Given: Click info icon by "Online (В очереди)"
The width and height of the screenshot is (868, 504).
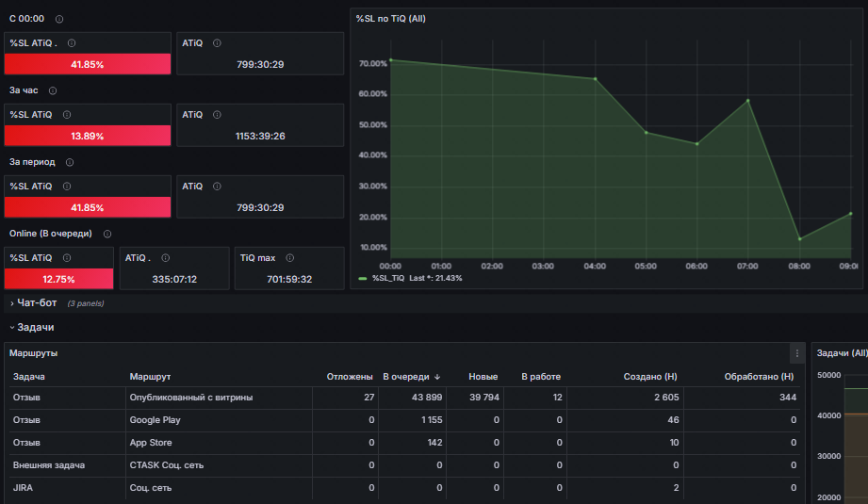Looking at the screenshot, I should (x=107, y=234).
